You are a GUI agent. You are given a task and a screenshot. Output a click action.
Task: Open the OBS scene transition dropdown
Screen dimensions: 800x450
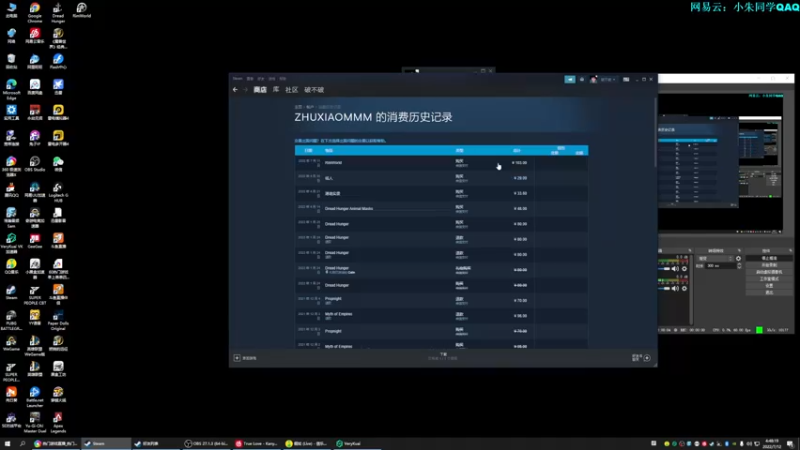[x=716, y=259]
